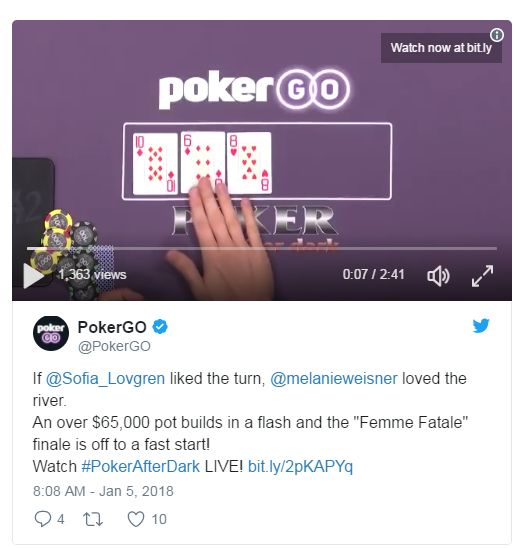
Task: Seek along the video progress bar
Action: (262, 248)
